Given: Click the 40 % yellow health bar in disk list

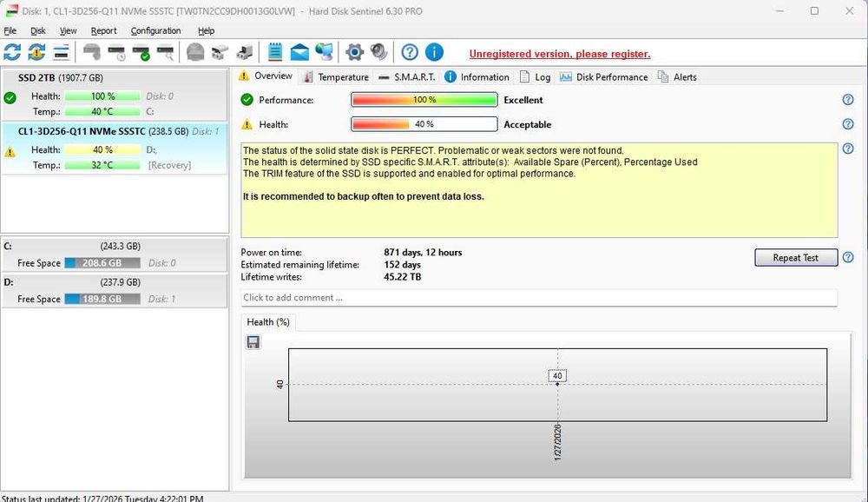Looking at the screenshot, I should (x=102, y=150).
